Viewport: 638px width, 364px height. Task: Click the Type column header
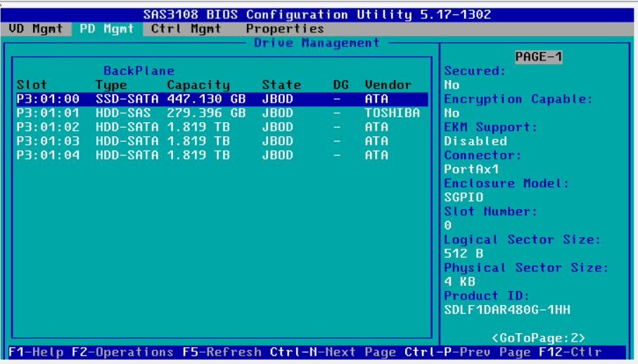click(111, 85)
